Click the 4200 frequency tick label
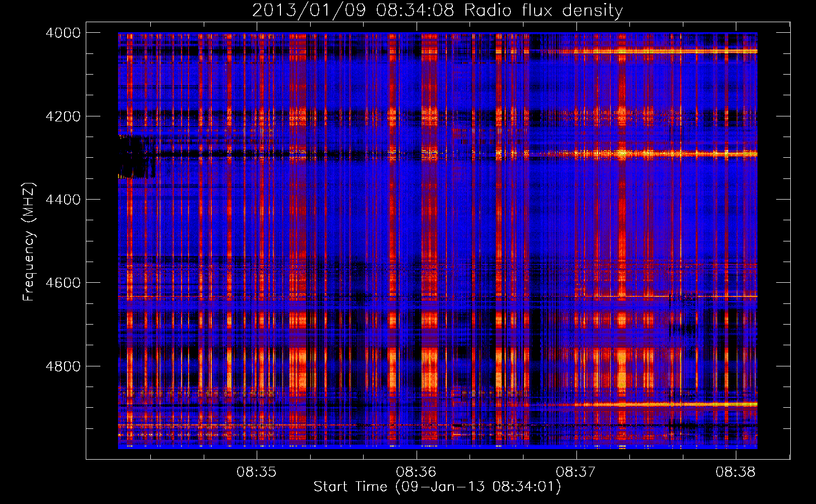Viewport: 816px width, 504px height. coord(63,116)
